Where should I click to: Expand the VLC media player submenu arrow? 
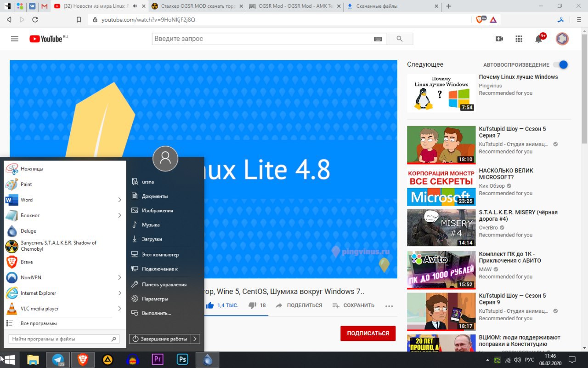(x=119, y=309)
